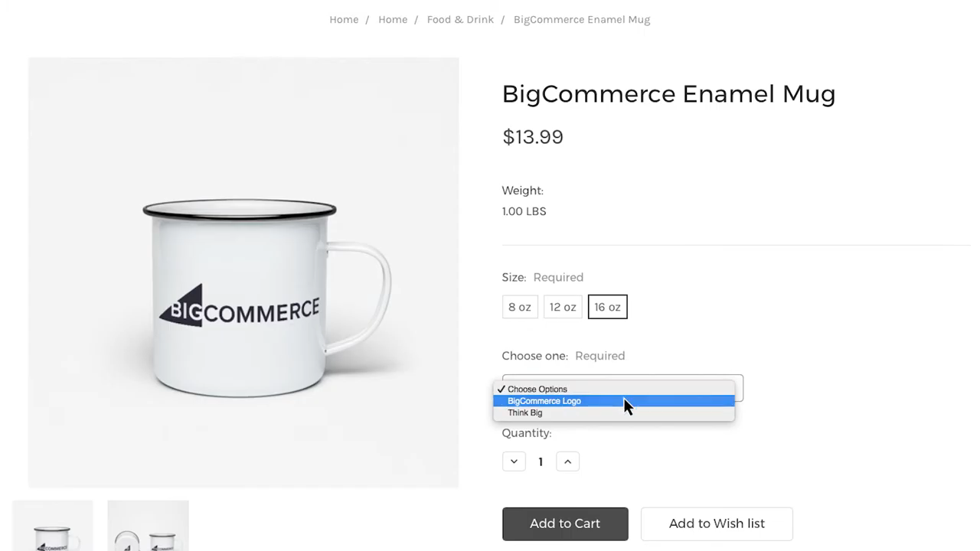Viewport: 980px width, 551px height.
Task: Click the Choose one select box edge
Action: click(x=740, y=387)
